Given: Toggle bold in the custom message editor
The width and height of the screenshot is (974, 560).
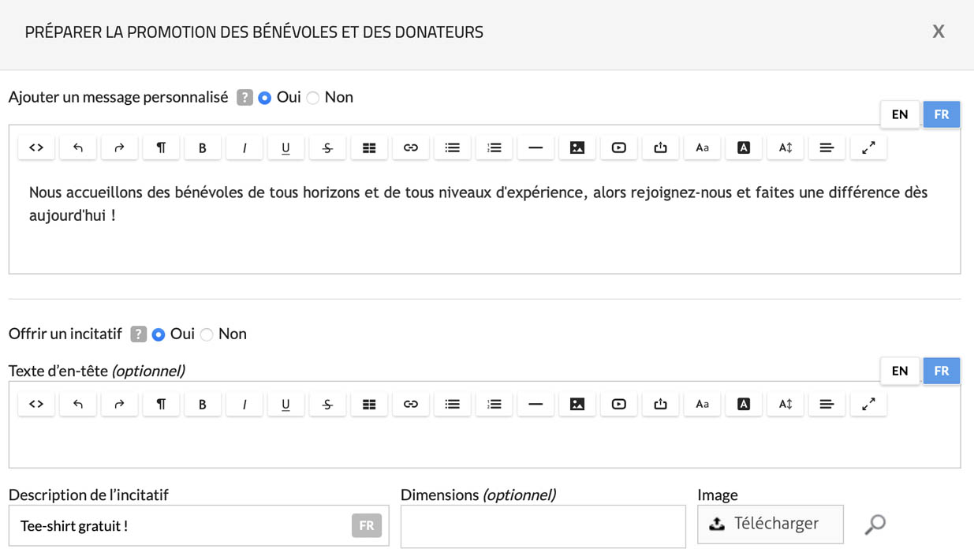Looking at the screenshot, I should click(x=203, y=147).
